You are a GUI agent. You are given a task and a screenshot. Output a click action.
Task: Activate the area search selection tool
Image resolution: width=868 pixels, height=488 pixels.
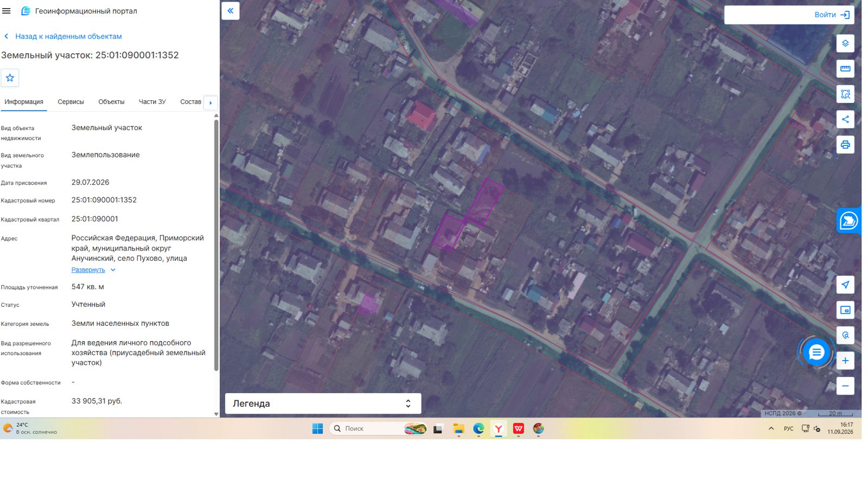click(845, 94)
